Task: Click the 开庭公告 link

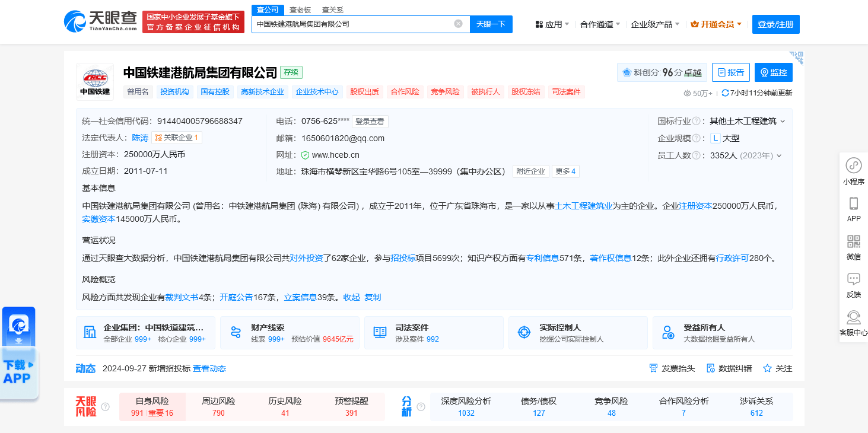Action: [x=236, y=297]
